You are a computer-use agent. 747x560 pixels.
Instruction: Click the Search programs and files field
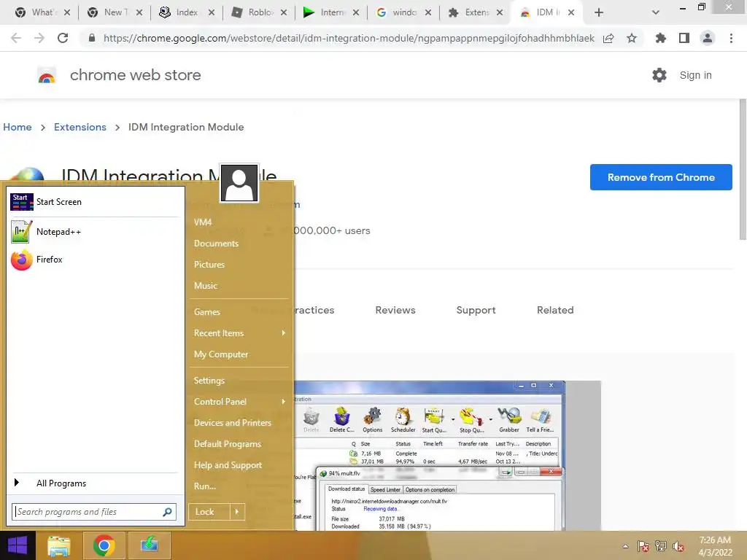coord(94,512)
